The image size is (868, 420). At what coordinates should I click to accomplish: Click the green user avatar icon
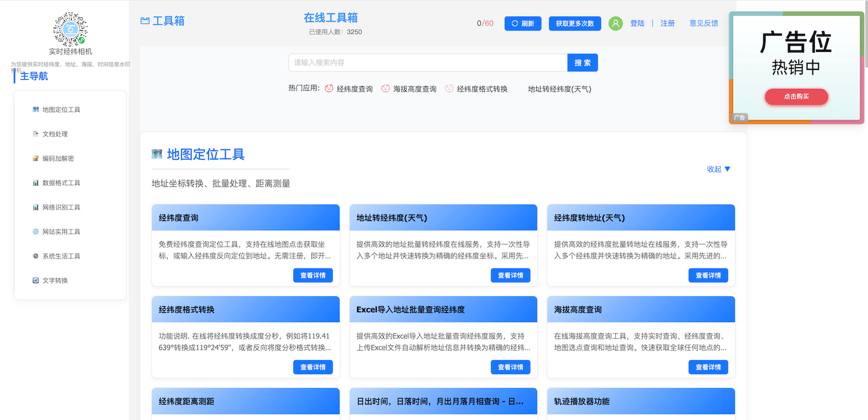point(616,23)
